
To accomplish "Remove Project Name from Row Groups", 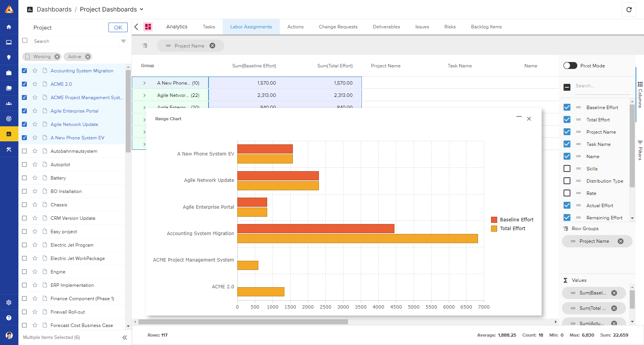I will click(x=621, y=241).
